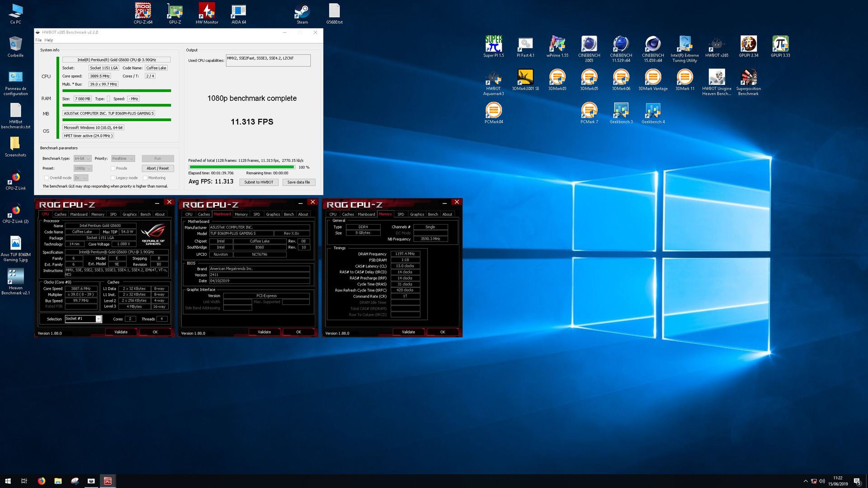Switch to Caches tab in first CPU-Z window
Viewport: 868px width, 488px height.
60,214
